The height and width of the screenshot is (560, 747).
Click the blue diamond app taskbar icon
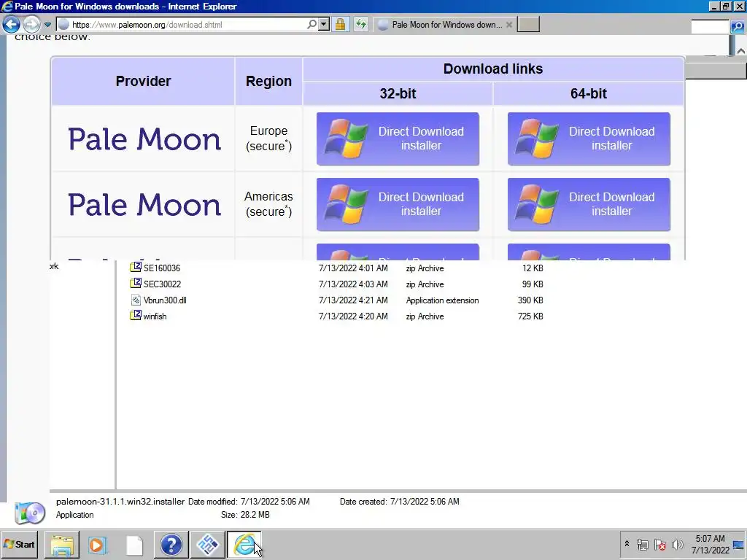click(208, 544)
